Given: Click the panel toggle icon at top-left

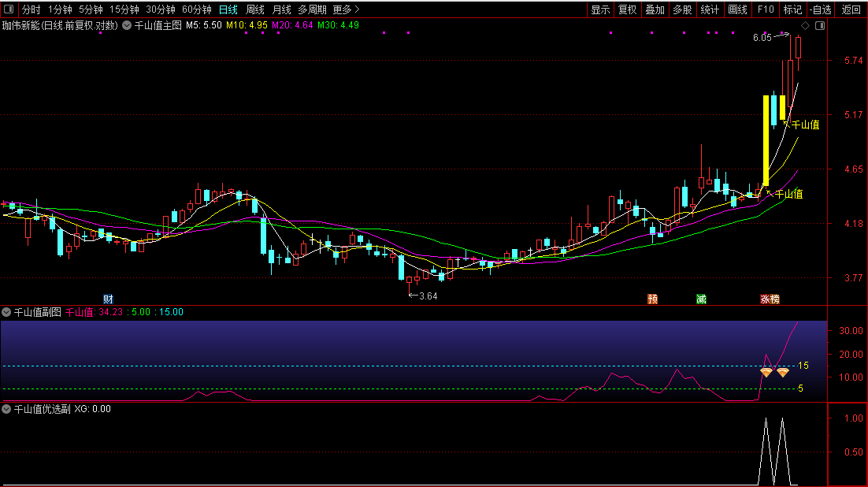Looking at the screenshot, I should tap(9, 10).
